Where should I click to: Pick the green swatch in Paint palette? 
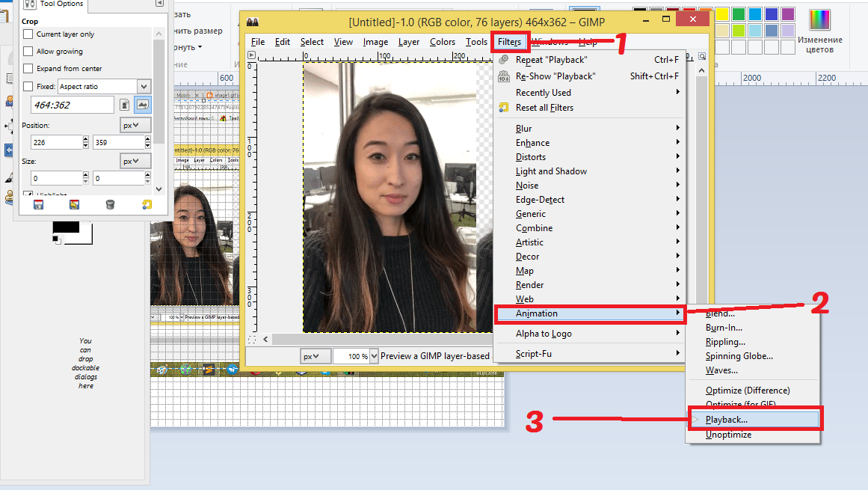pos(739,14)
